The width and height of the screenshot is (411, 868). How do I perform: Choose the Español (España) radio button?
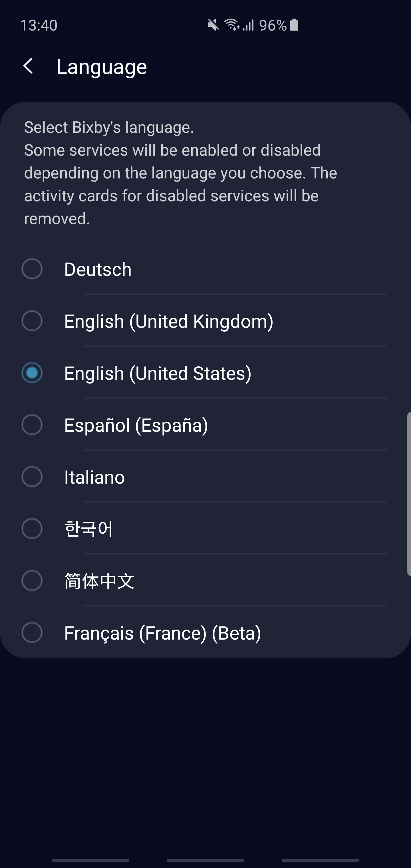tap(32, 425)
